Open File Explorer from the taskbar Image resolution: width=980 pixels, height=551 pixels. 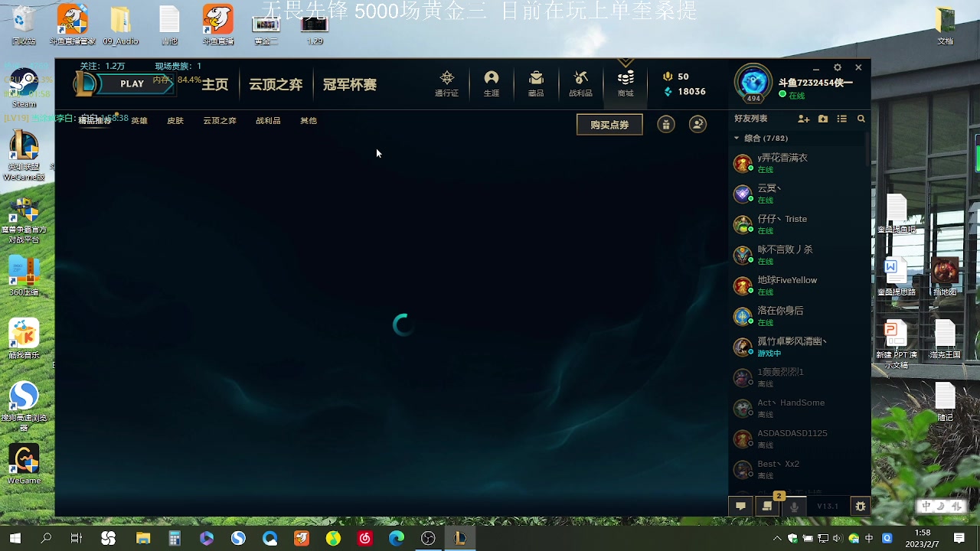coord(143,538)
